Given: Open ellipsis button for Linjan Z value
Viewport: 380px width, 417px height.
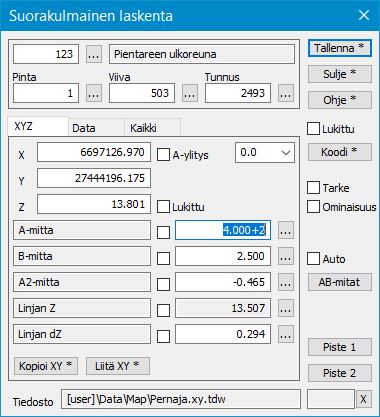Looking at the screenshot, I should (286, 308).
